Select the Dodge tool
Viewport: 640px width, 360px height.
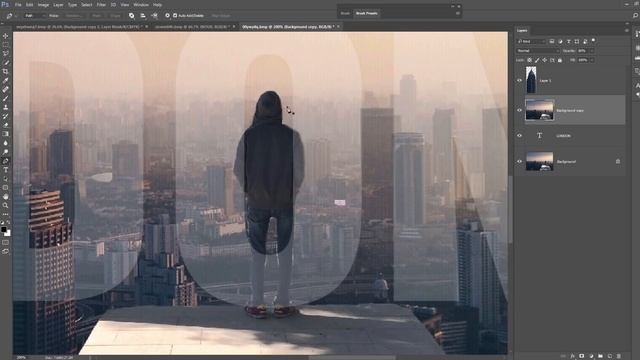point(5,152)
